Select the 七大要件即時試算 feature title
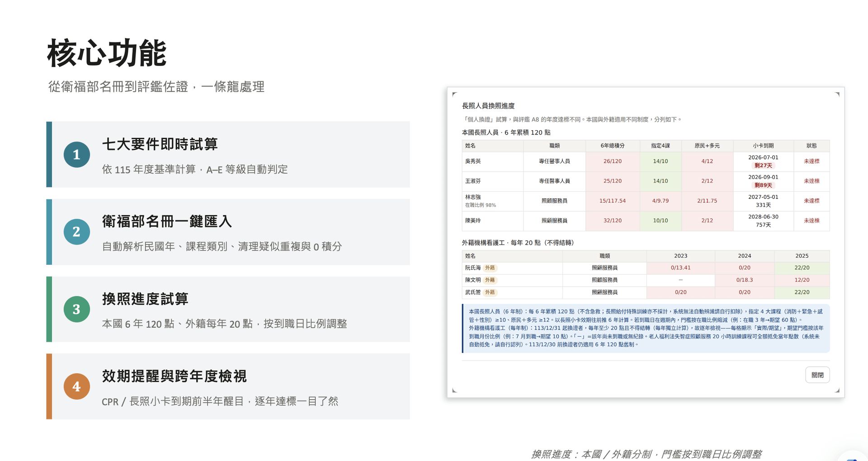Viewport: 868px width, 461px height. click(x=160, y=144)
